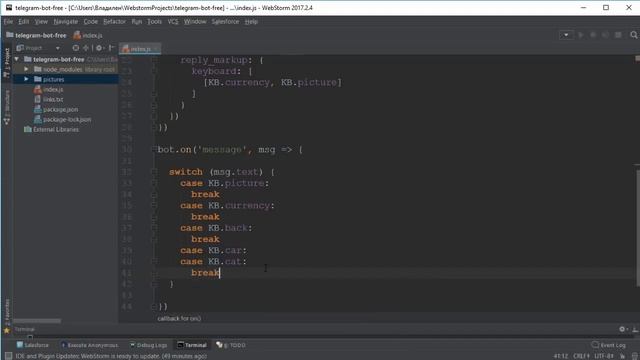Open the Code menu
Screen dimensions: 640x360
pyautogui.click(x=91, y=22)
